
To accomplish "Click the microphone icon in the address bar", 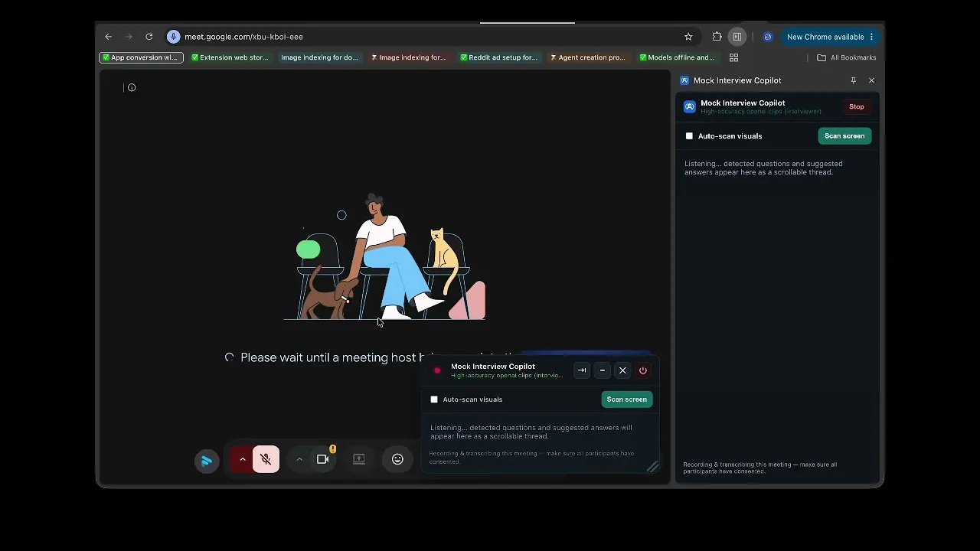I will click(174, 37).
